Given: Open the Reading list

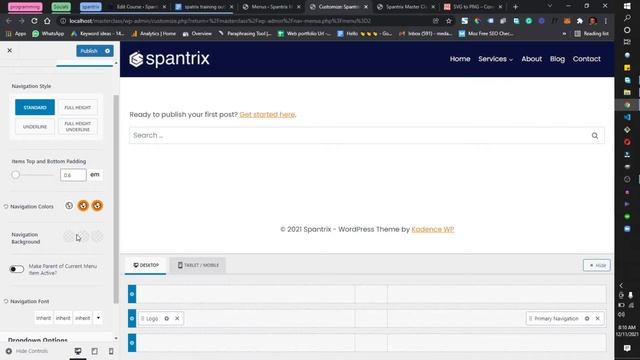Looking at the screenshot, I should [591, 33].
